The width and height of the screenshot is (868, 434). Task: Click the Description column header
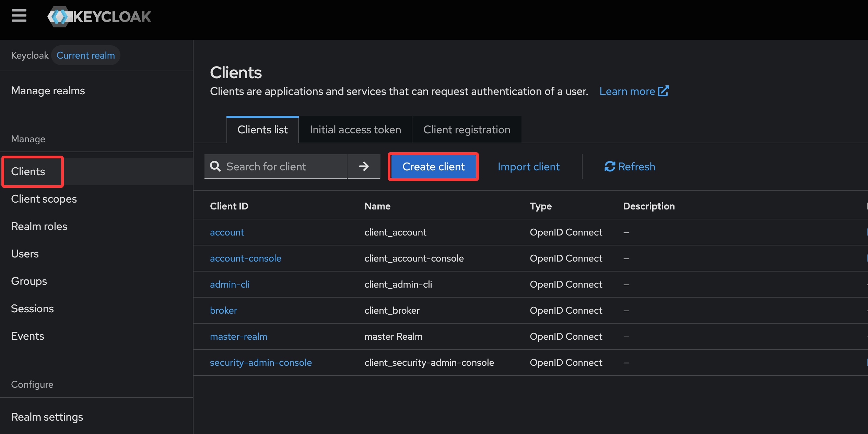pyautogui.click(x=649, y=206)
